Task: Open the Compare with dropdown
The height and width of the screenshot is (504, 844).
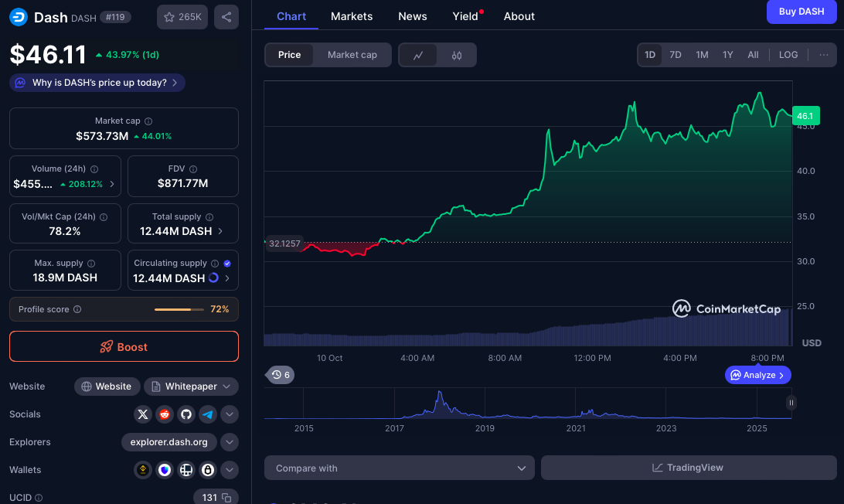Action: pyautogui.click(x=399, y=468)
